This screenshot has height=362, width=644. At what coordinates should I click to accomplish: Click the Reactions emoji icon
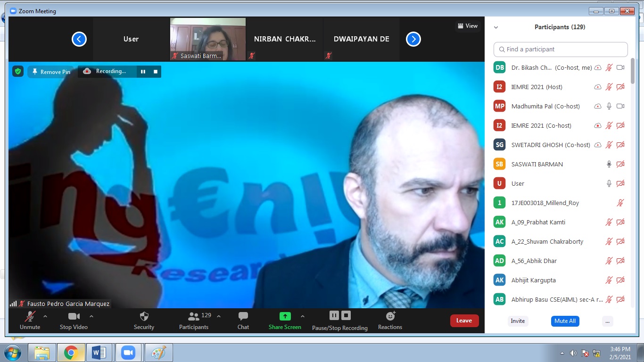[x=390, y=317]
